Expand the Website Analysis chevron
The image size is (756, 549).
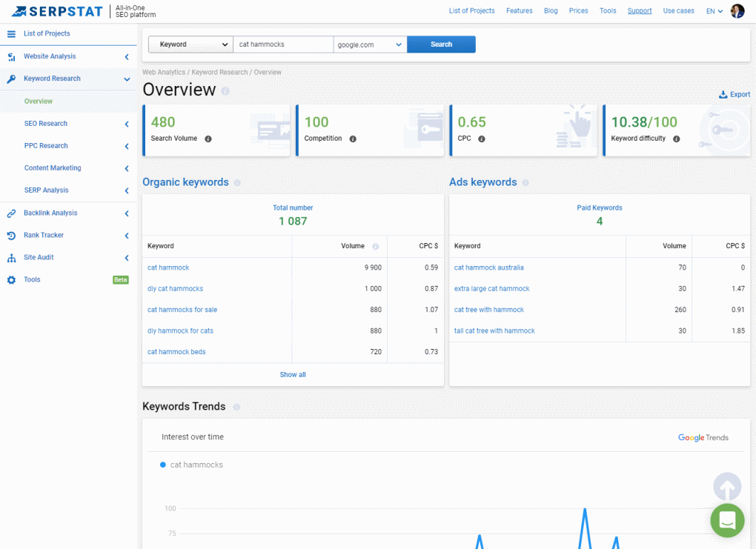coord(127,57)
